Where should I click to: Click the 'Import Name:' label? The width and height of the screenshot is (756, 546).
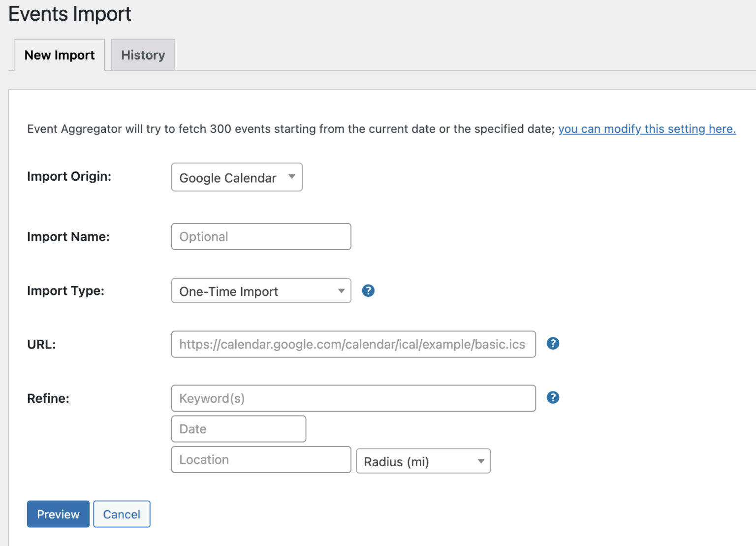tap(68, 237)
